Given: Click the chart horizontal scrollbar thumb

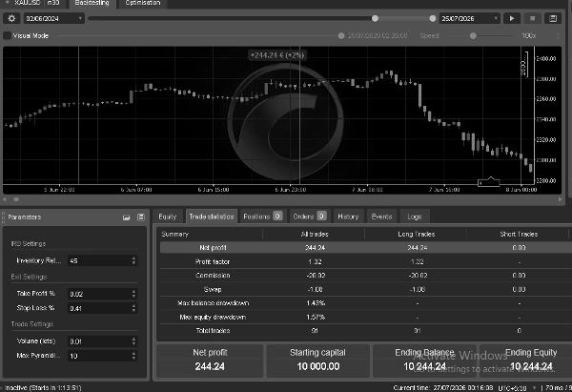Looking at the screenshot, I should point(16,199).
